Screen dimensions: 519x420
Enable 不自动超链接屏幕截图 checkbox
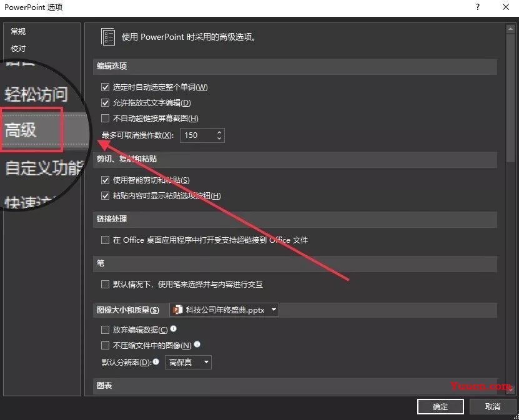pyautogui.click(x=105, y=119)
